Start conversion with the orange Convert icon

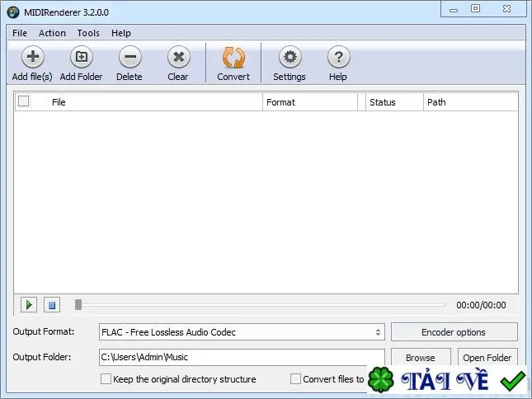233,57
